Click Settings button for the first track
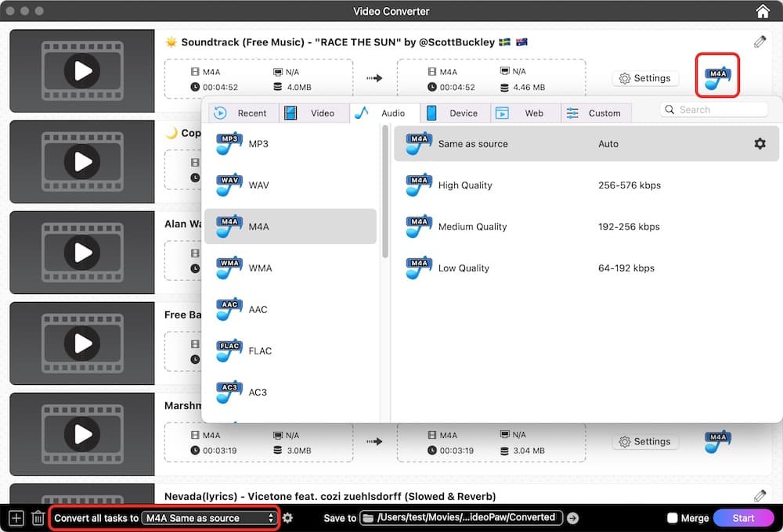 tap(645, 78)
